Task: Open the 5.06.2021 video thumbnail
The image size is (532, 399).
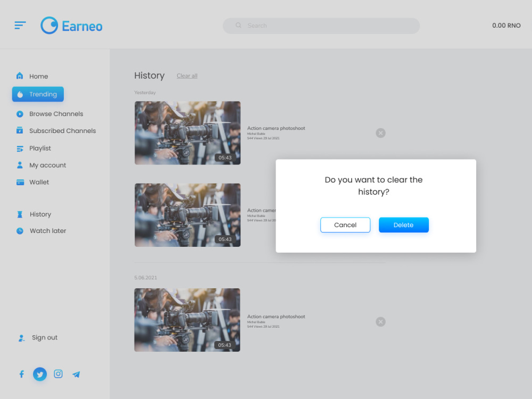Action: click(x=187, y=320)
